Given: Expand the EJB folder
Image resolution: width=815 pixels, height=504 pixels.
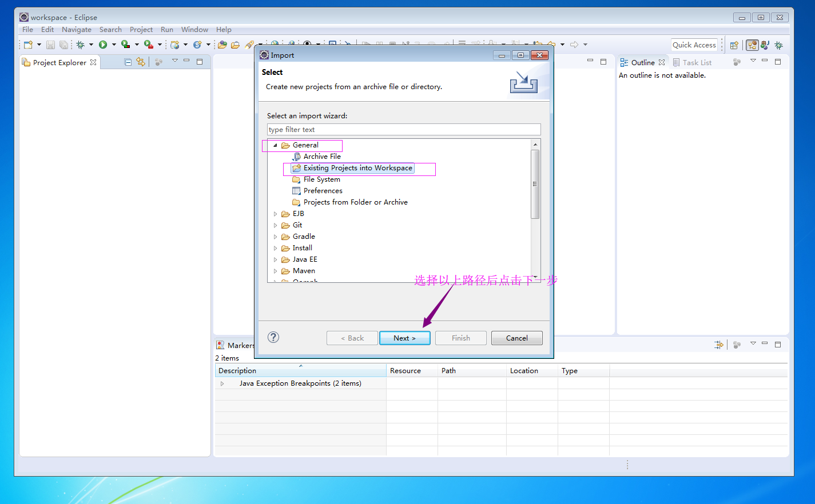Looking at the screenshot, I should [275, 214].
